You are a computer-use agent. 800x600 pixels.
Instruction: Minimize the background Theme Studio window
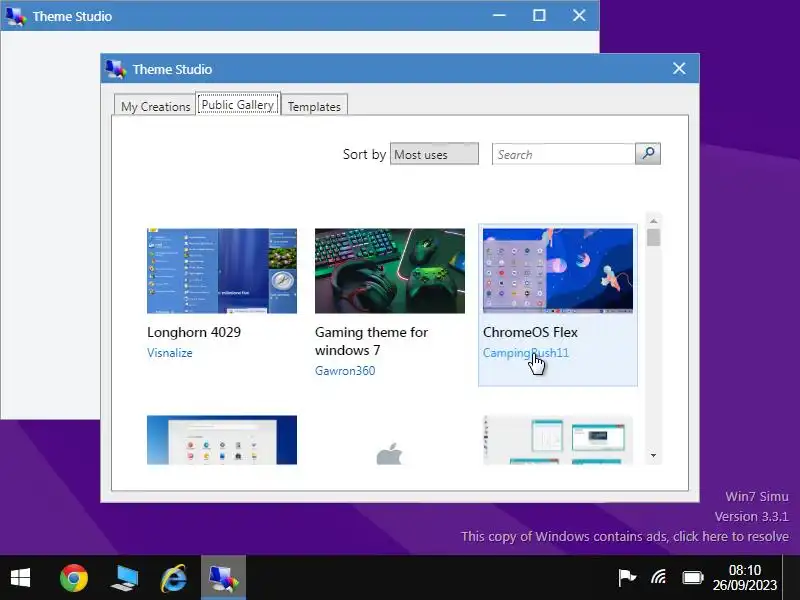499,15
